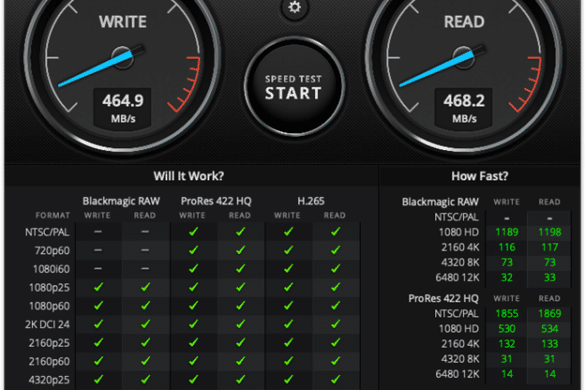The width and height of the screenshot is (585, 390).
Task: Select the 4320p25 row label
Action: point(49,380)
